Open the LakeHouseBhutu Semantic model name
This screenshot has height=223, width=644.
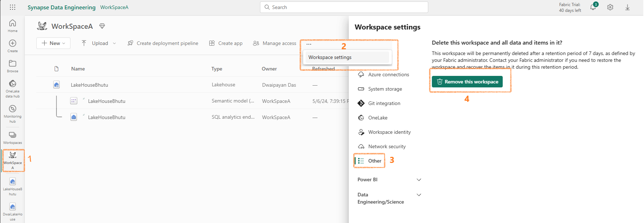107,101
